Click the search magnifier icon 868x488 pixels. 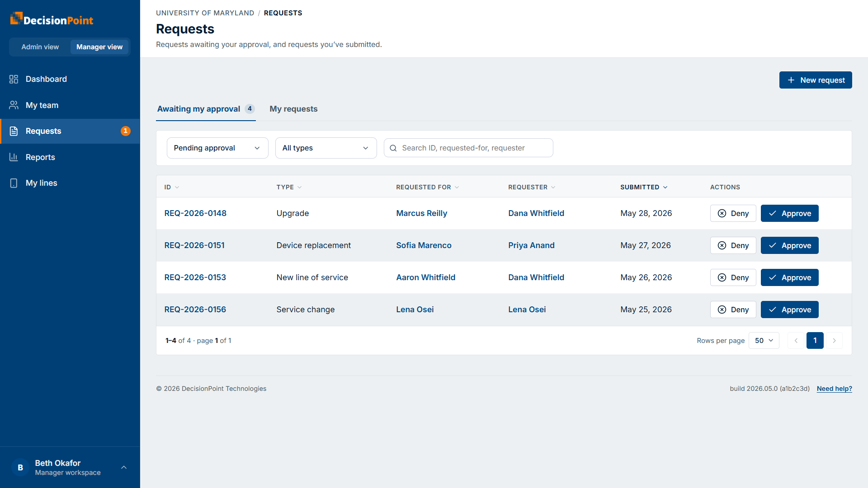click(x=393, y=148)
